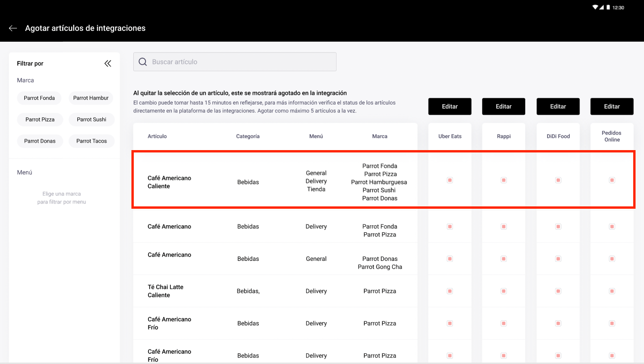Tap the cellular signal status icon
This screenshot has width=644, height=364.
click(602, 8)
